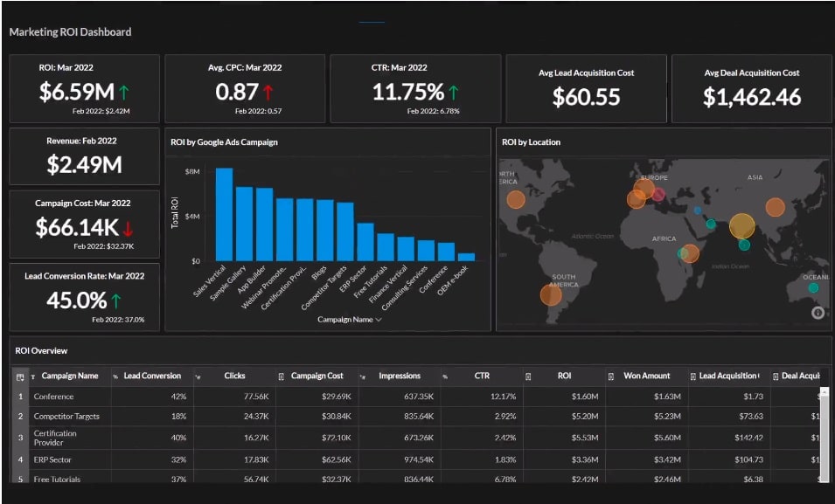
Task: Click the Total ROI y-axis label
Action: point(174,213)
